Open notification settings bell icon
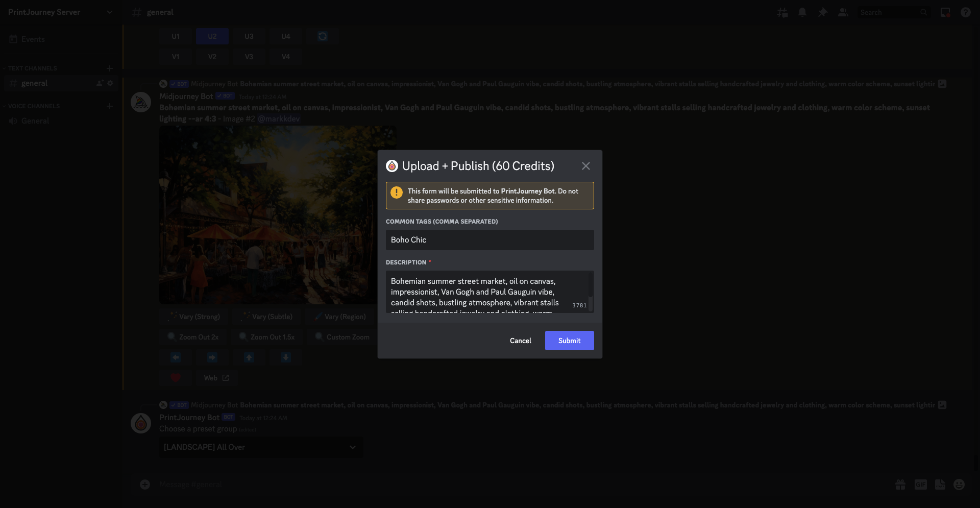The width and height of the screenshot is (980, 508). [802, 12]
